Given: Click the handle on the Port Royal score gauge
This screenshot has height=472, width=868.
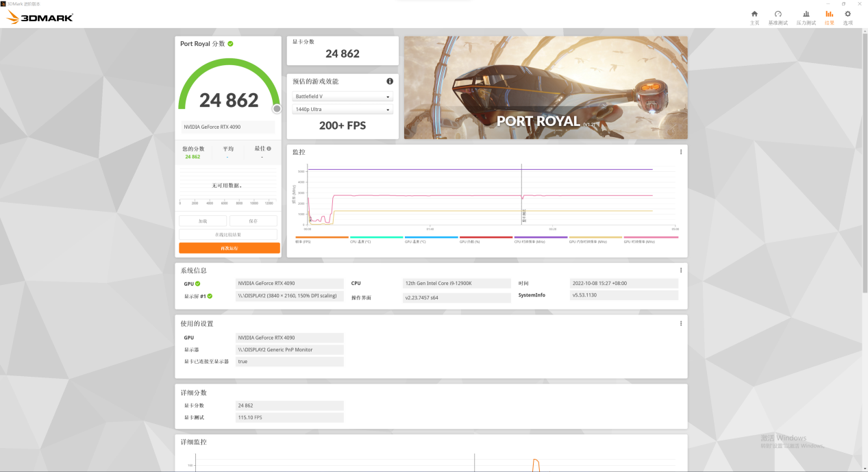Looking at the screenshot, I should coord(276,108).
